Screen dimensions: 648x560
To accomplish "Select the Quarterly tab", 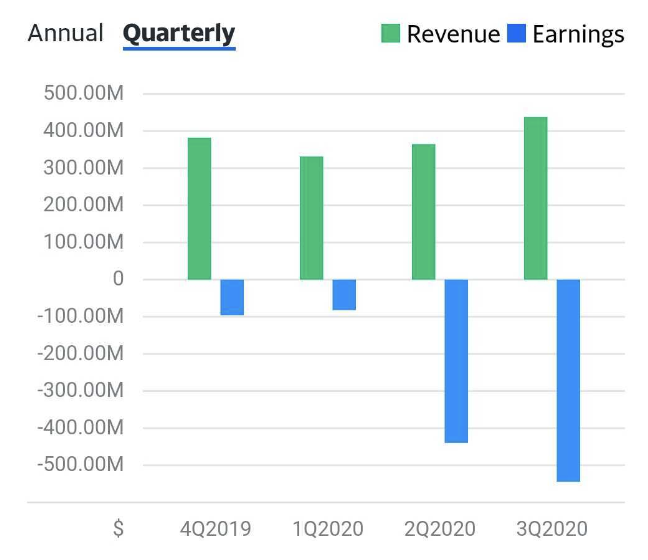I will [178, 33].
